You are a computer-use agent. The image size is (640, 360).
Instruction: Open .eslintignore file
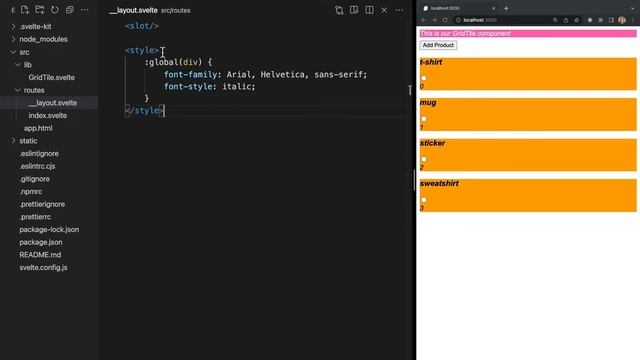coord(39,153)
